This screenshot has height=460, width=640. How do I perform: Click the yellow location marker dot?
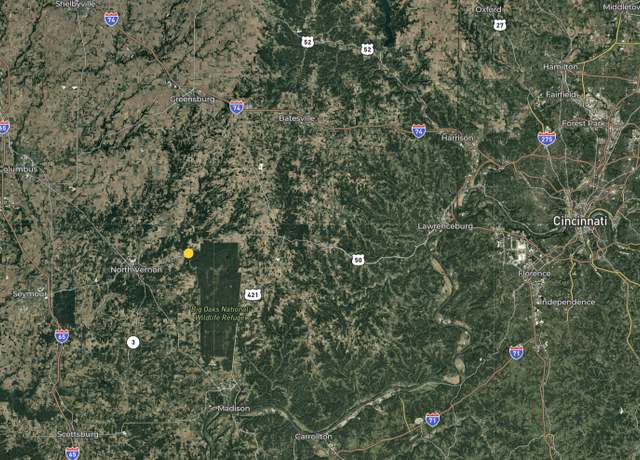coord(188,253)
